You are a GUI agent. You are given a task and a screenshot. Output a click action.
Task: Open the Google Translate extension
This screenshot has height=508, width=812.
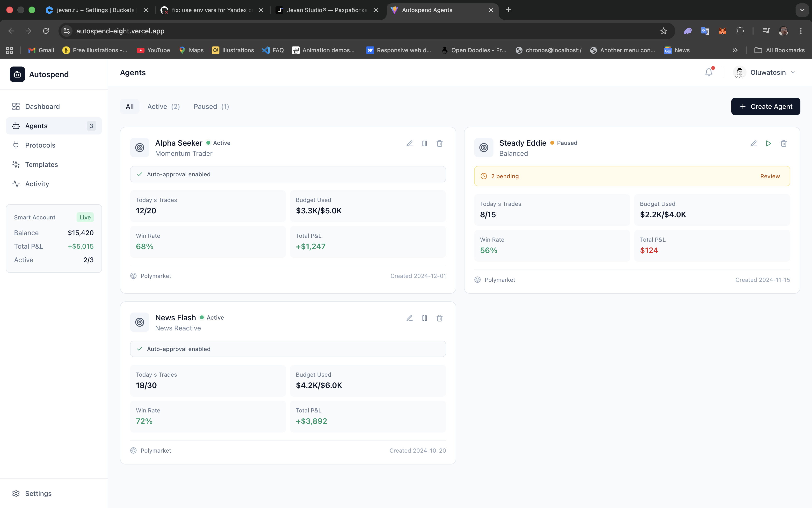[x=705, y=31]
